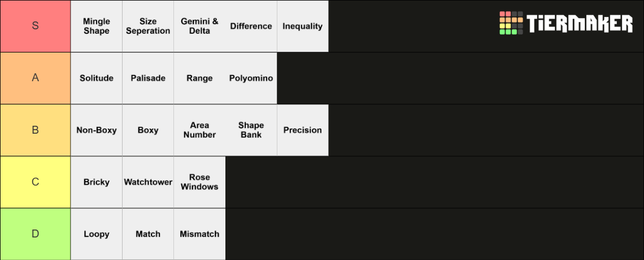Screen dimensions: 644x260
Task: Click the Polyomino tile
Action: click(x=251, y=78)
